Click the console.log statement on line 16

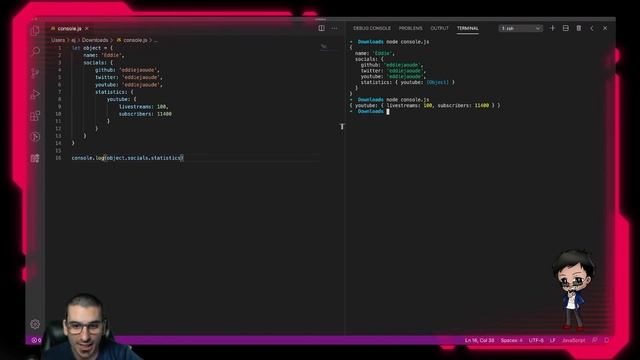click(128, 158)
